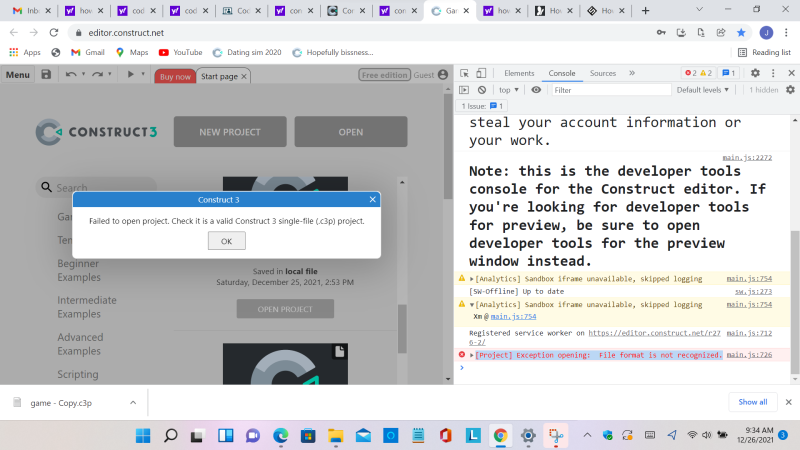Open the sw.js:273 source link
The image size is (800, 450).
tap(753, 291)
